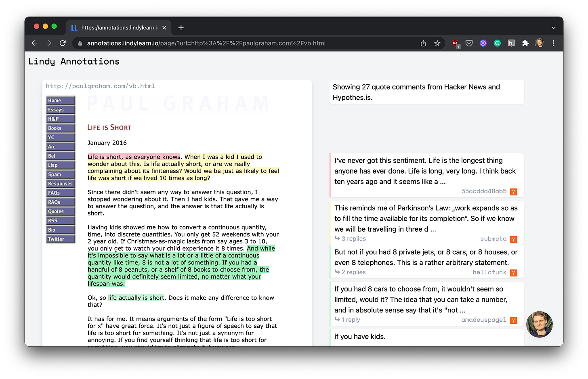Screen dimensions: 588x379
Task: Go back with the browser back arrow
Action: pyautogui.click(x=34, y=43)
